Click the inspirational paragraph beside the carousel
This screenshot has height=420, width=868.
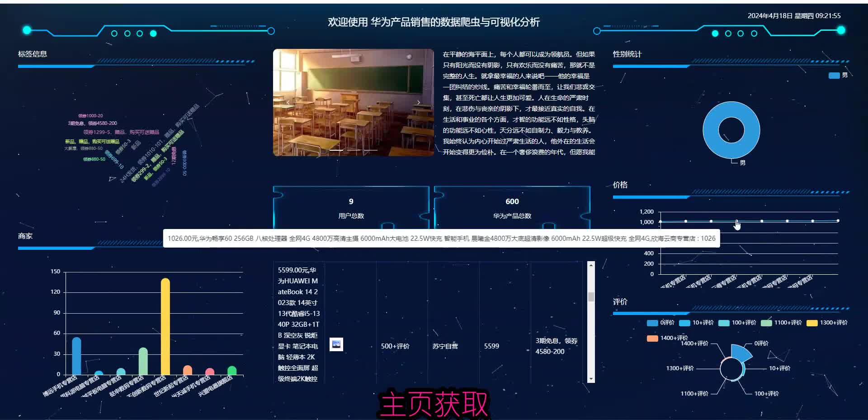(x=519, y=103)
